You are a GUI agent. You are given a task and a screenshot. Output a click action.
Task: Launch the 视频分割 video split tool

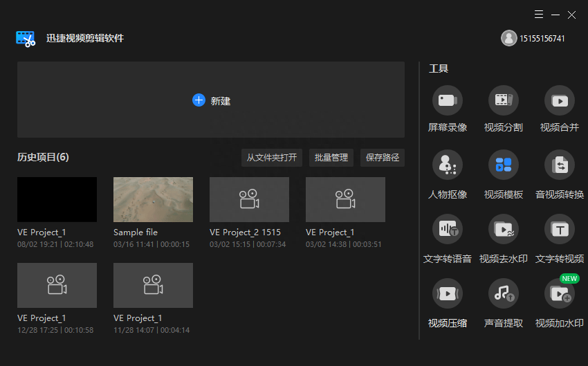coord(504,101)
